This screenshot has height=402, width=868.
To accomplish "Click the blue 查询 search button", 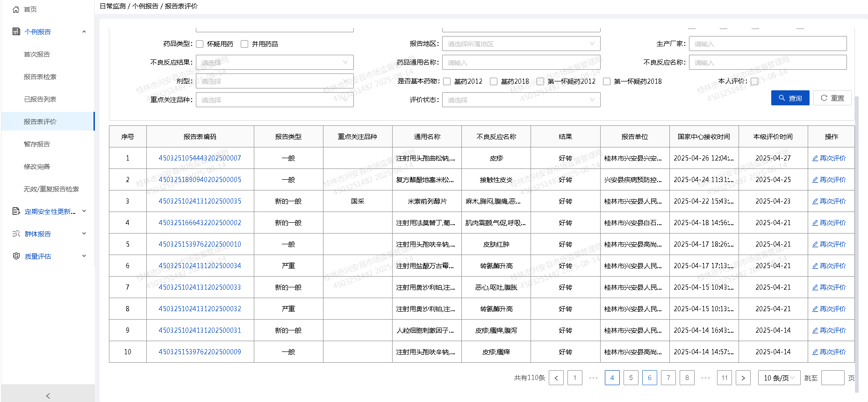I will coord(790,98).
